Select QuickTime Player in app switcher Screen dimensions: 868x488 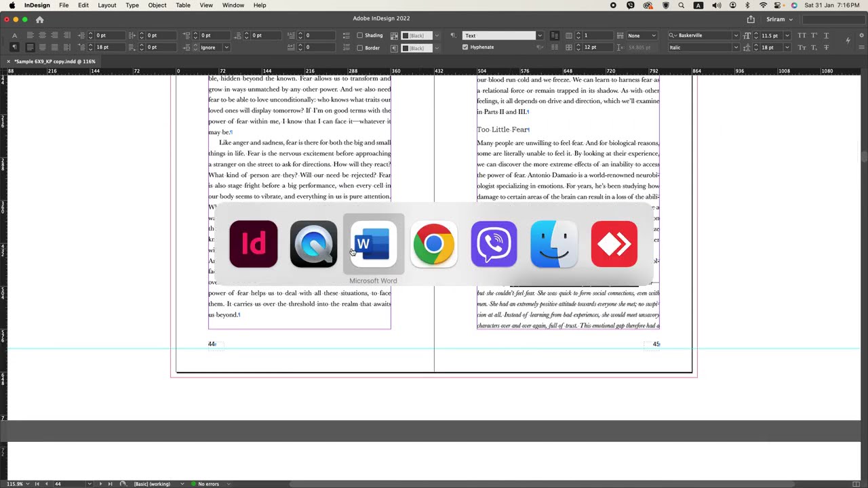(x=313, y=244)
